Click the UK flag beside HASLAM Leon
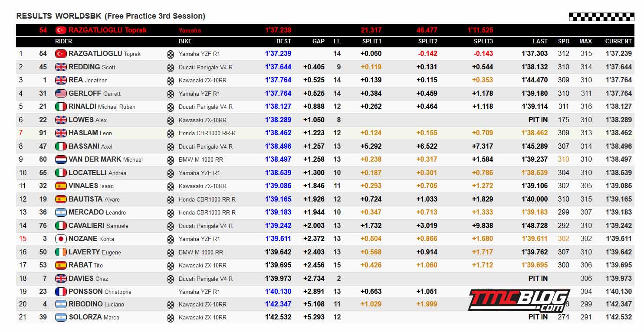This screenshot has height=332, width=644. click(x=61, y=133)
